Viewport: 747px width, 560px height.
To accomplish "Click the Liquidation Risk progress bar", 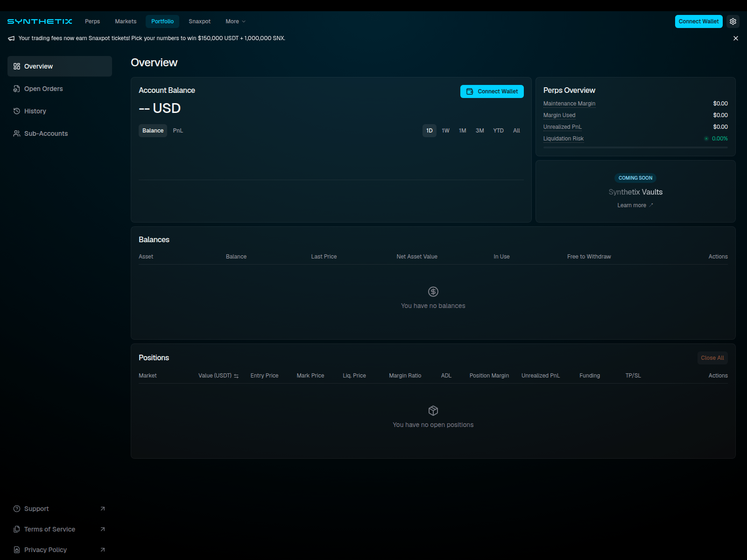I will pos(635,147).
